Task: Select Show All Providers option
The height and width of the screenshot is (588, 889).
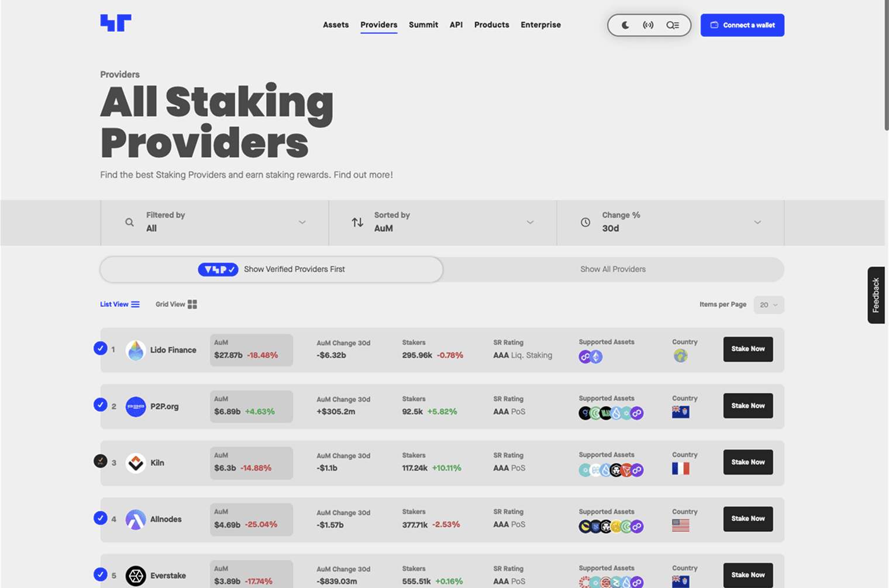Action: (x=613, y=269)
